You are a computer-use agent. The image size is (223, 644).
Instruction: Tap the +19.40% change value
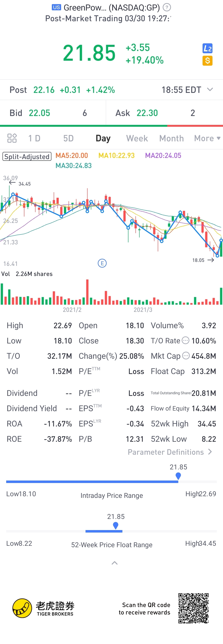[x=145, y=60]
